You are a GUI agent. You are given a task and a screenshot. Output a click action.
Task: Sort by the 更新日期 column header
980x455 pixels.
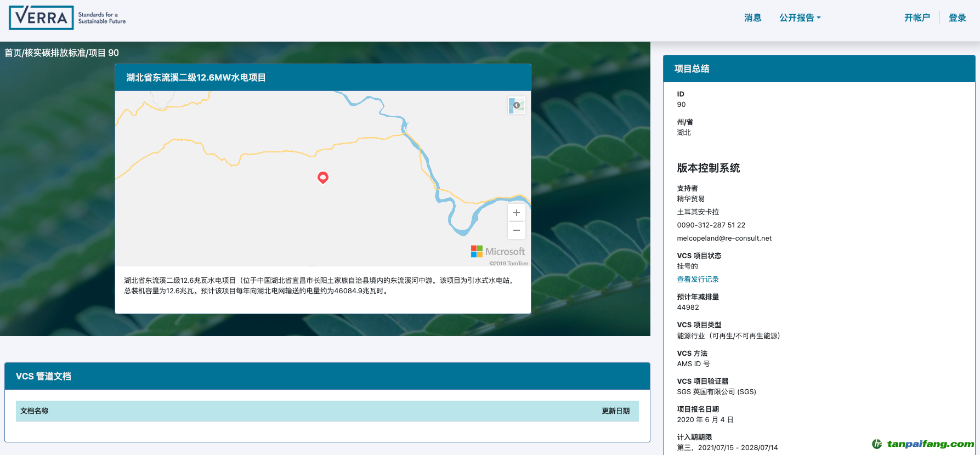click(x=615, y=411)
